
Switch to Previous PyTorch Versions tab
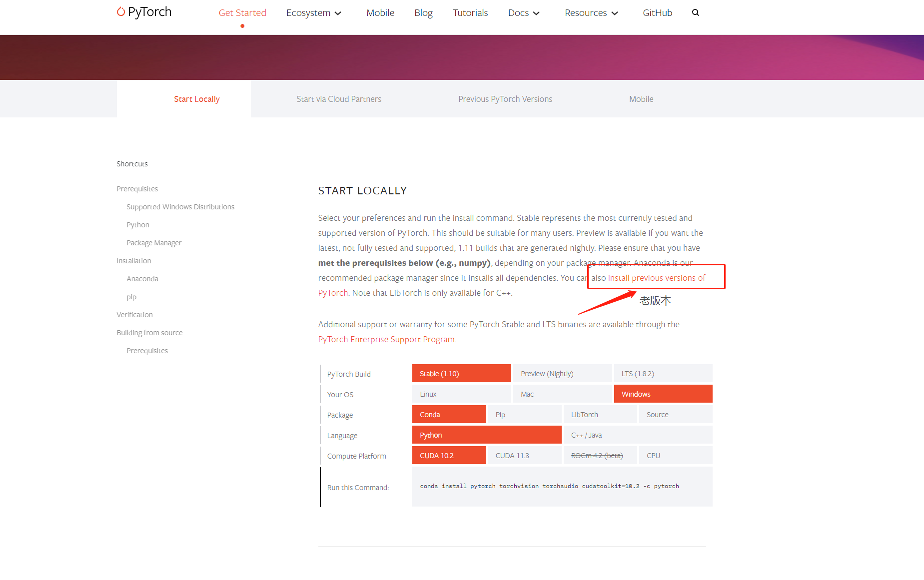(x=505, y=99)
